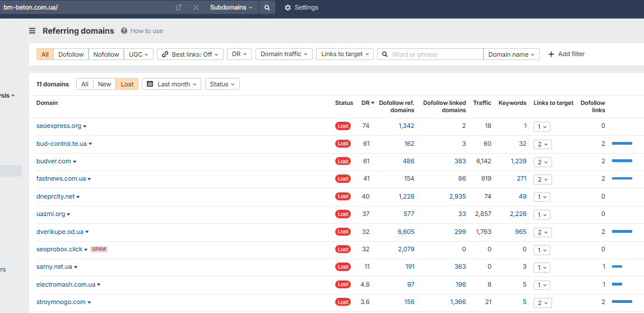Open uazmi.org domain caret menu

68,214
